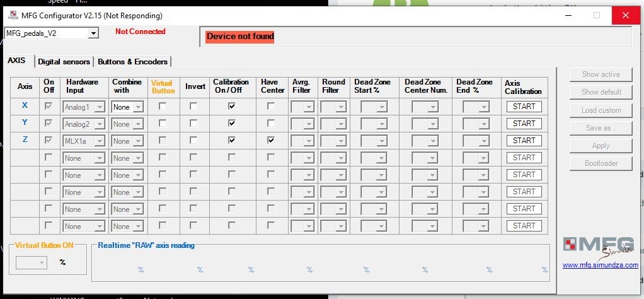Click the Z axis label
This screenshot has width=644, height=299.
[x=25, y=139]
